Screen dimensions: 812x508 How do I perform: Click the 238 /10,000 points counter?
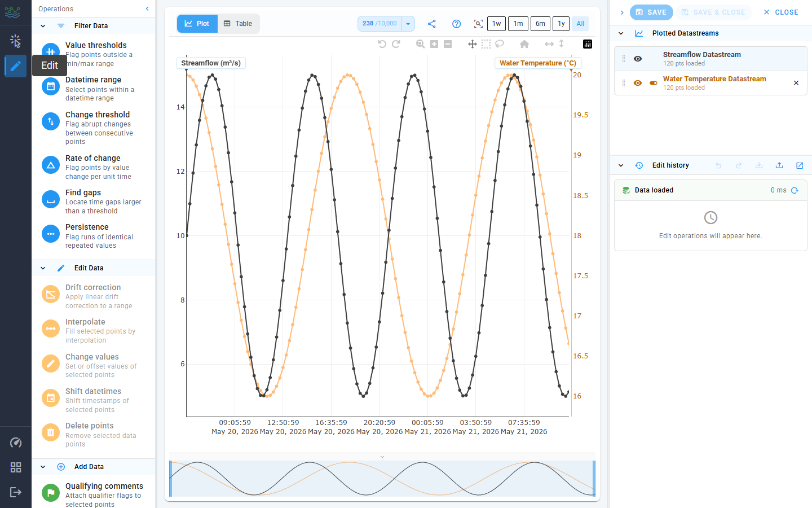click(x=379, y=24)
